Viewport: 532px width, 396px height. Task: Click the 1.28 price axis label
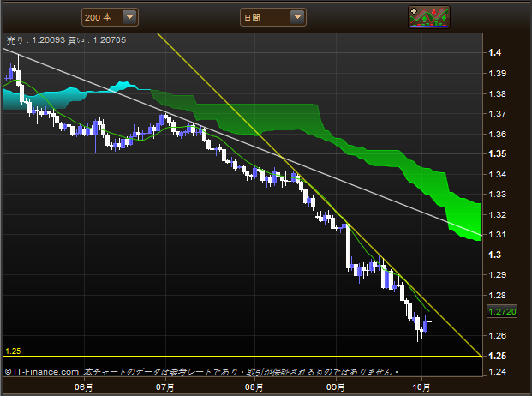(497, 295)
